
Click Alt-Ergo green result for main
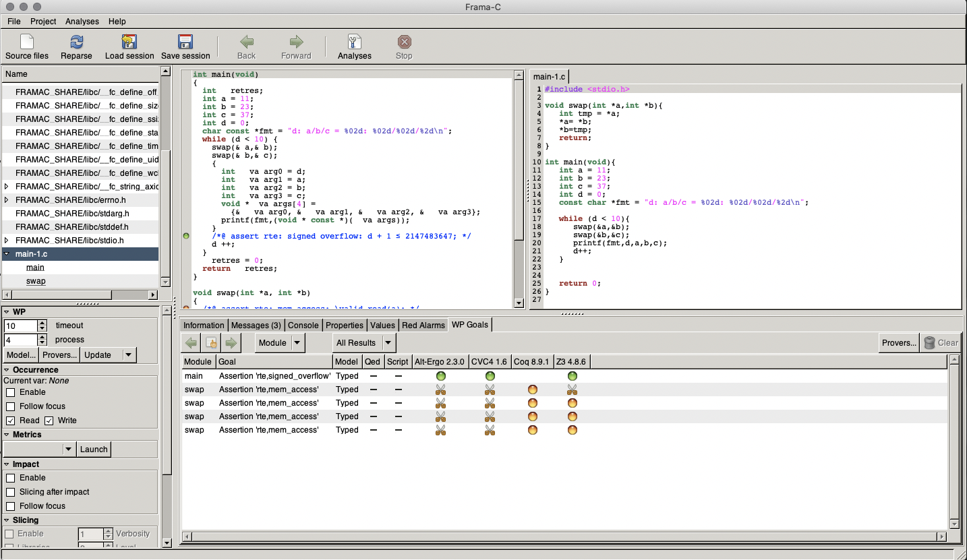click(x=441, y=376)
